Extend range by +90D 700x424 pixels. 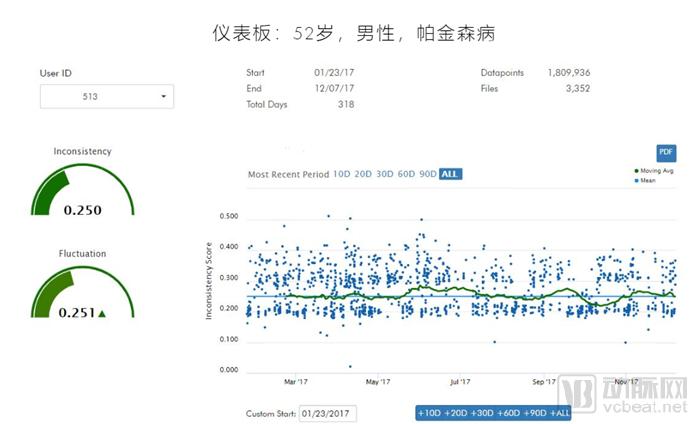click(x=534, y=413)
